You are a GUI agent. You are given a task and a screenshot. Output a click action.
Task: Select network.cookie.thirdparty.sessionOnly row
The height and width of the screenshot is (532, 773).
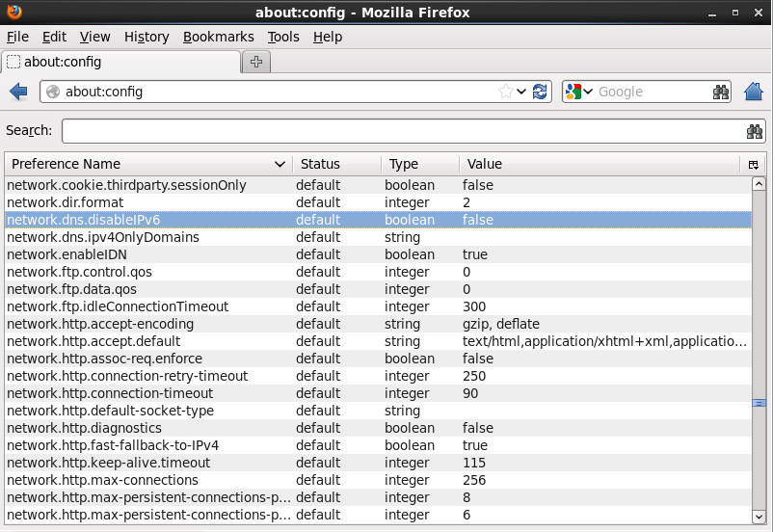coord(378,185)
